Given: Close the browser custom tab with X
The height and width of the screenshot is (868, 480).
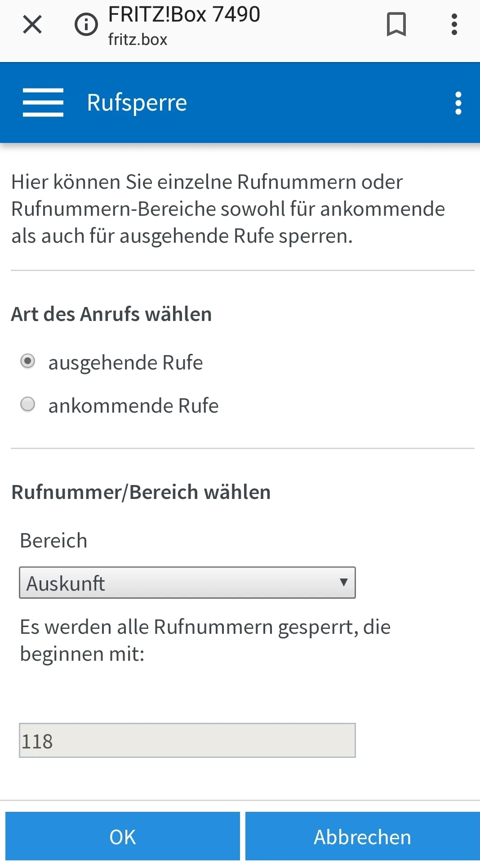Looking at the screenshot, I should point(32,24).
